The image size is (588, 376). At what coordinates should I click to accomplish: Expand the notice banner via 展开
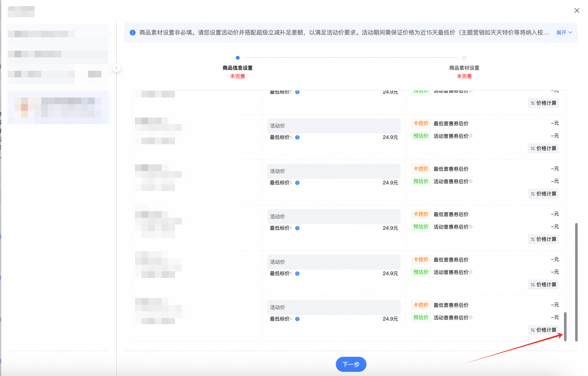(564, 33)
